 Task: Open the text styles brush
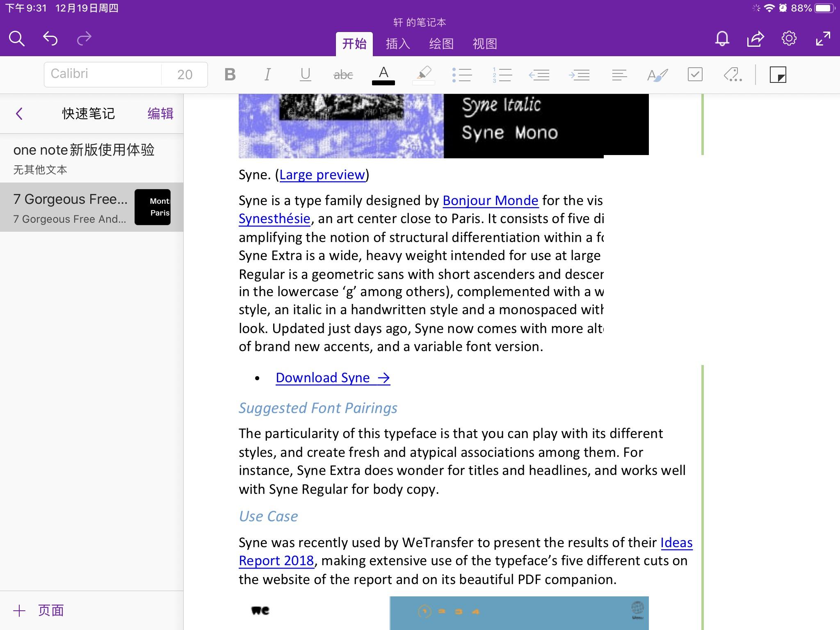click(657, 75)
